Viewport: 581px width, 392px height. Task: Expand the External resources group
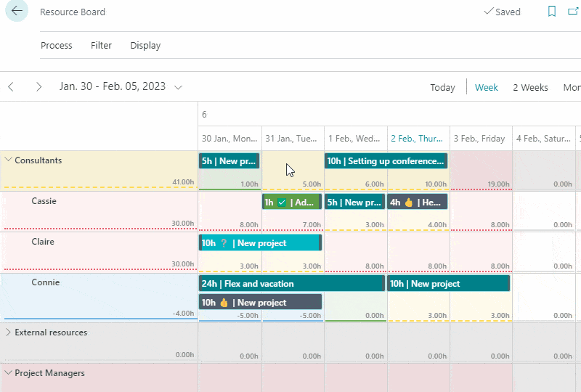pyautogui.click(x=9, y=332)
